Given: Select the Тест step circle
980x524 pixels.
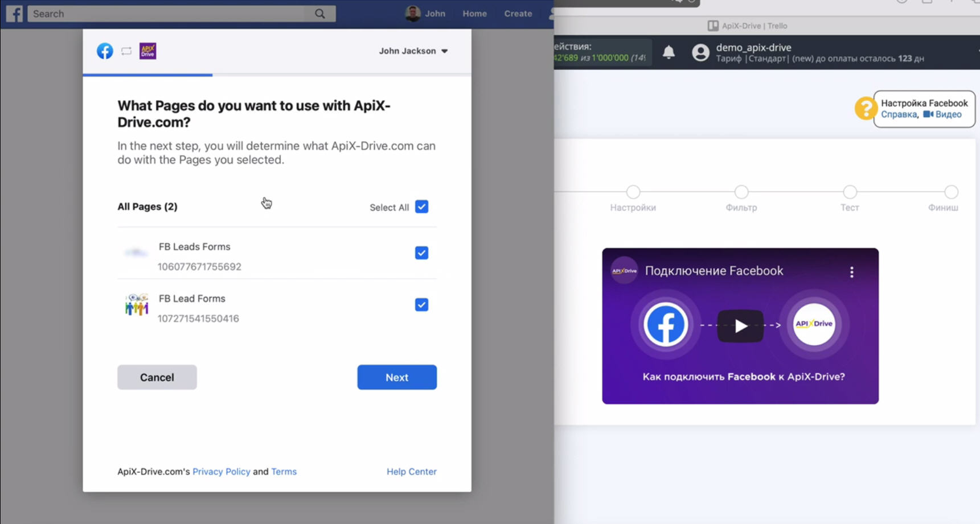Looking at the screenshot, I should click(x=850, y=192).
